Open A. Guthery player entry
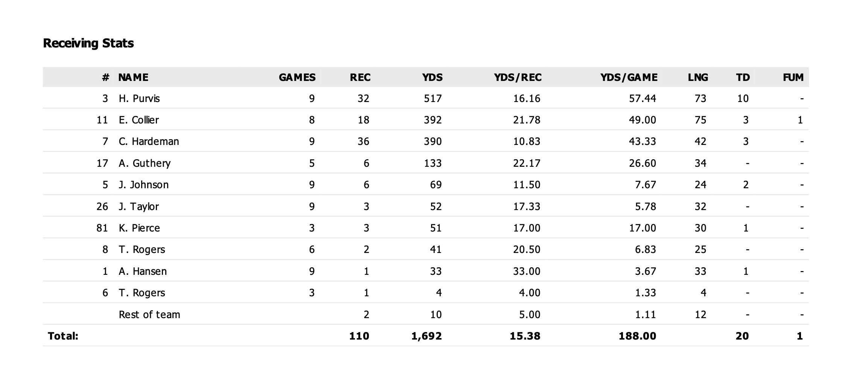 [x=145, y=163]
